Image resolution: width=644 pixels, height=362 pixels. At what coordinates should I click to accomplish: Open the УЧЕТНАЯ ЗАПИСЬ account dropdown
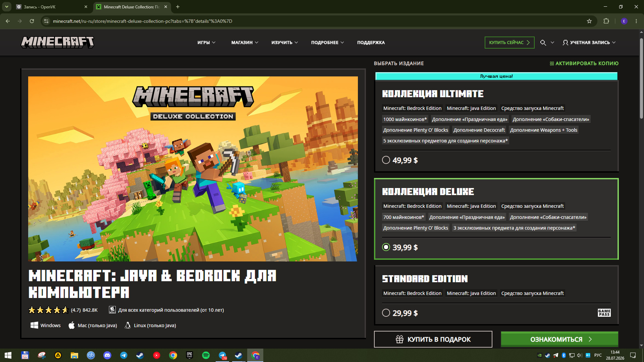[x=589, y=43]
